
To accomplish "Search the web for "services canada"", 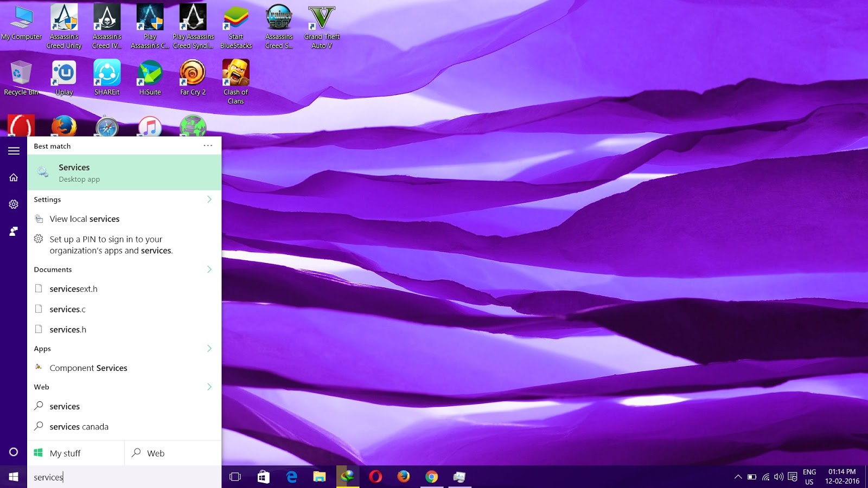I will 124,427.
